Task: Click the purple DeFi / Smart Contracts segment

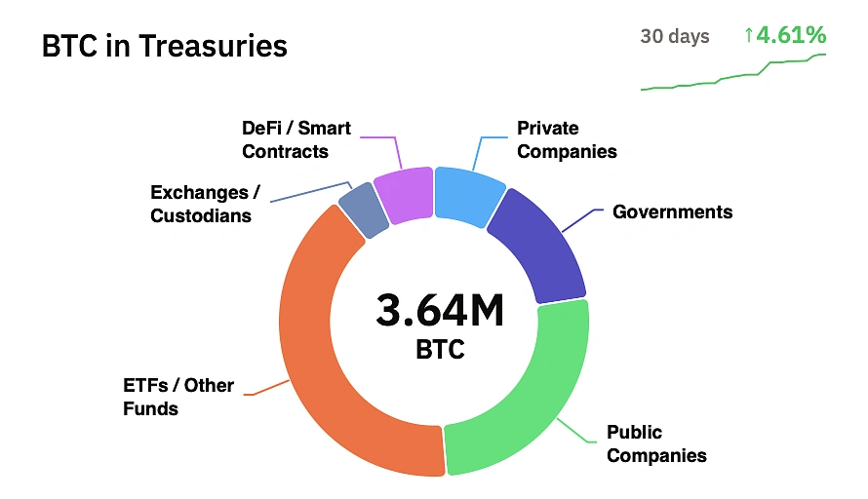Action: 403,192
